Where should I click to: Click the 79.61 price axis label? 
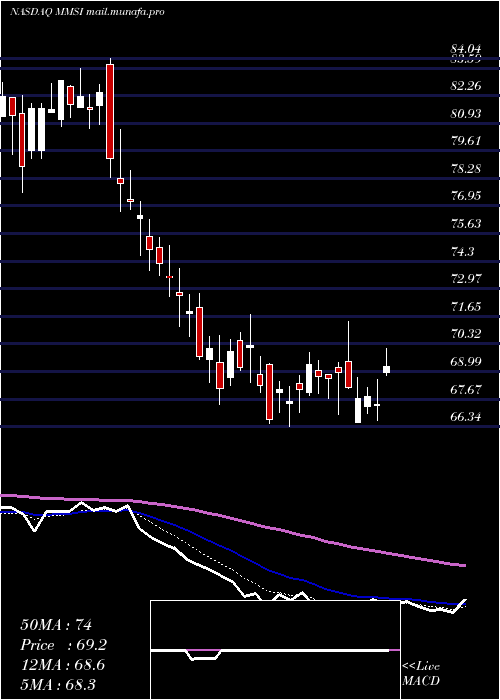click(x=466, y=141)
